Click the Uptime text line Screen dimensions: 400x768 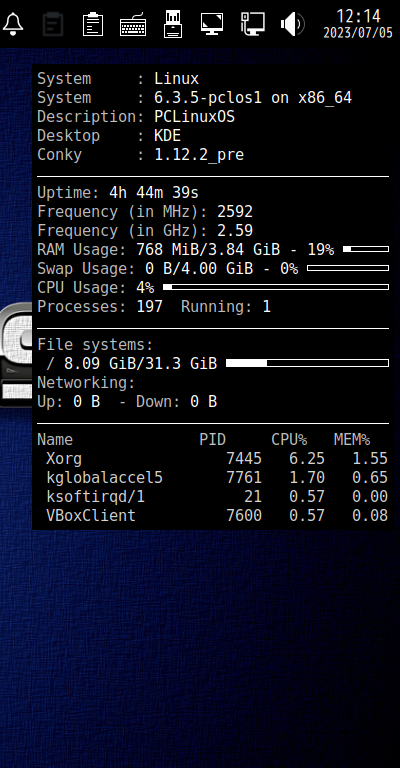(118, 192)
